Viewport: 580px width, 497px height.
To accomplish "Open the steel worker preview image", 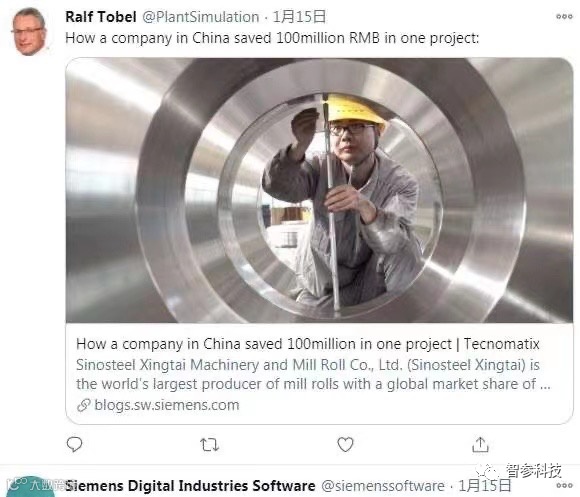I will (319, 190).
